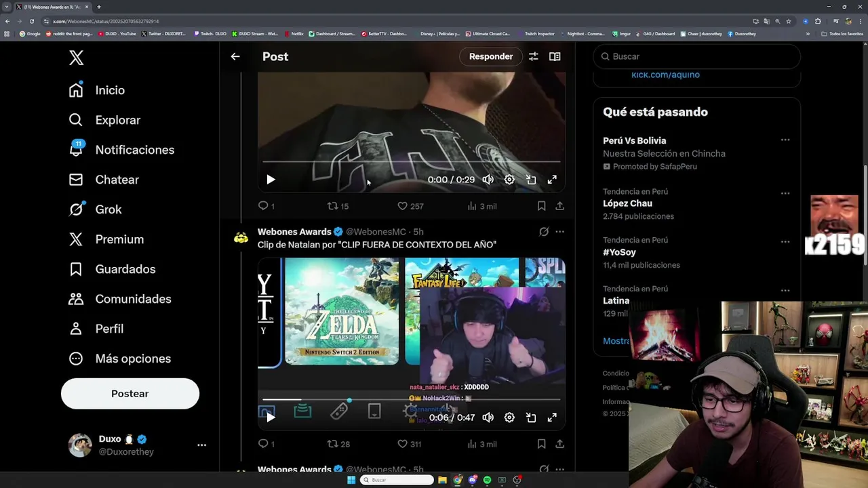Play the 0:47 Natalan clip video

pyautogui.click(x=271, y=418)
